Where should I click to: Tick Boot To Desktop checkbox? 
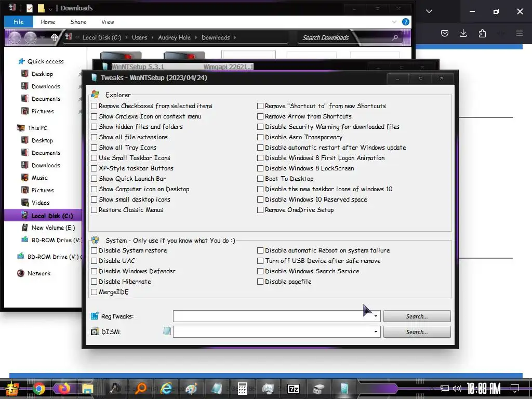pyautogui.click(x=260, y=179)
